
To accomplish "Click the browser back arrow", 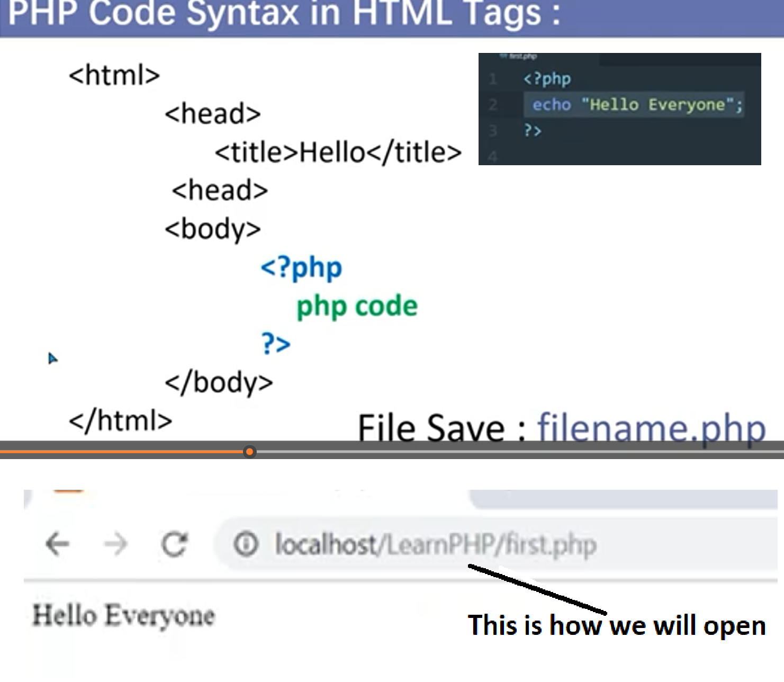I will (x=58, y=544).
